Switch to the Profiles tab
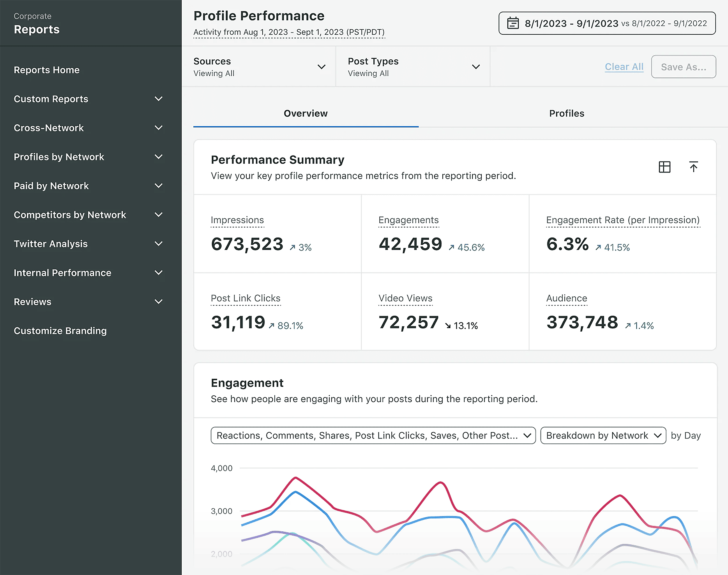Screen dimensions: 728x575 pos(567,114)
